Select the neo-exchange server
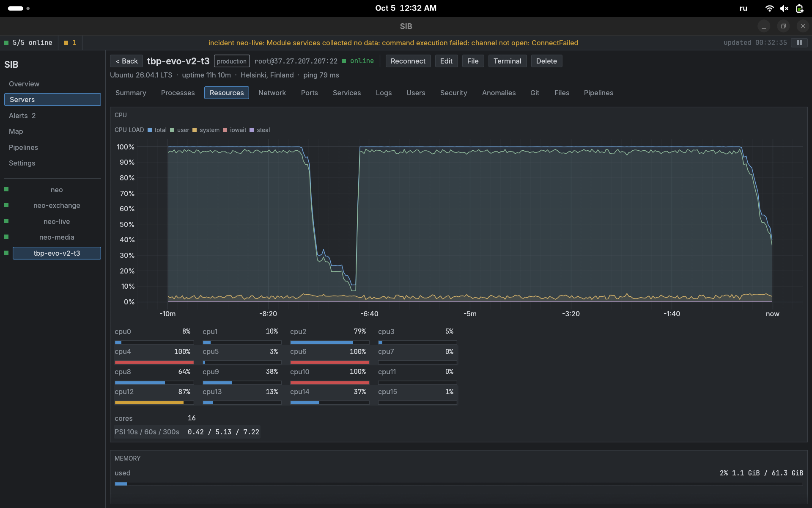 [57, 205]
